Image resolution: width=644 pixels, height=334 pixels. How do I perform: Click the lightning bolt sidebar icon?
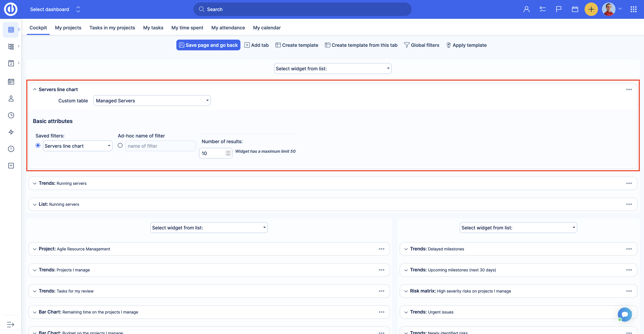tap(11, 132)
